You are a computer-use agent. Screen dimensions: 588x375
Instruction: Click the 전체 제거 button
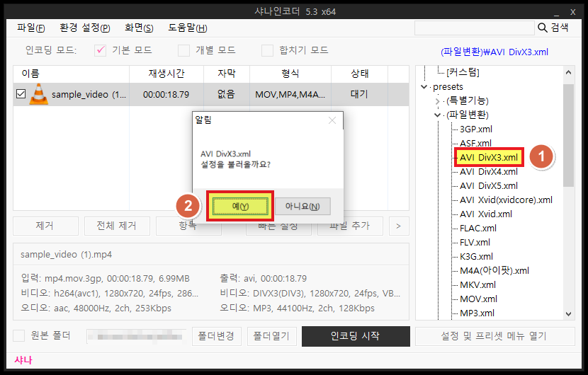(x=117, y=226)
